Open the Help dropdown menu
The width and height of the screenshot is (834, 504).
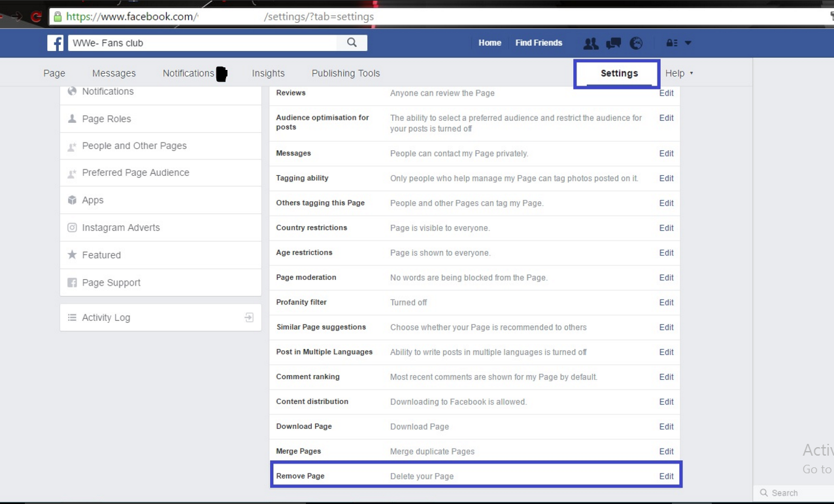pyautogui.click(x=679, y=73)
